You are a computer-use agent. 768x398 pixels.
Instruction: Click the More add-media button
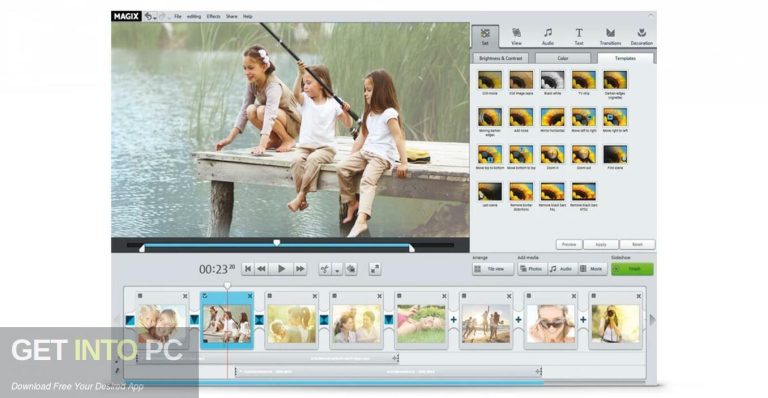click(593, 269)
